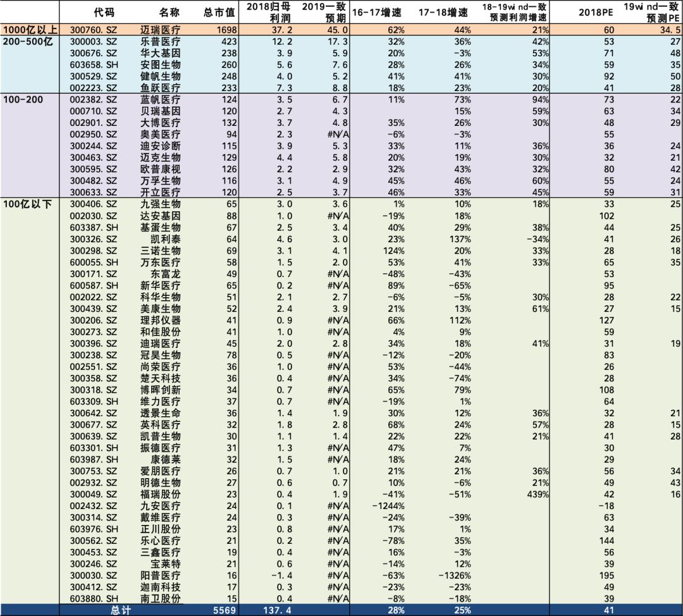Click the -1326% growth cell for 阳普医疗
The height and width of the screenshot is (616, 683).
[x=454, y=576]
